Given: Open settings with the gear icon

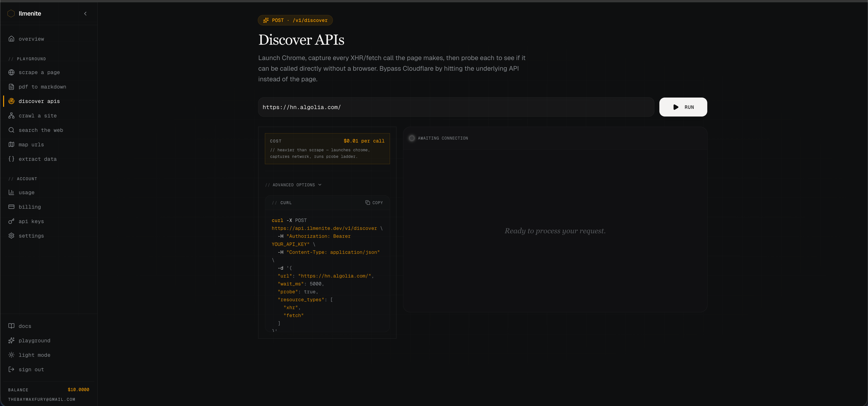Looking at the screenshot, I should 11,236.
